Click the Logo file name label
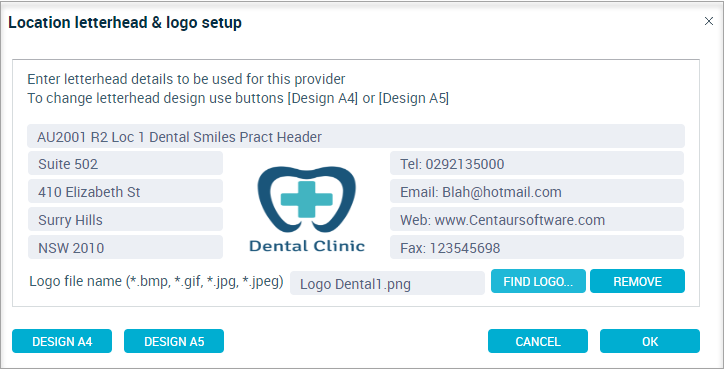This screenshot has height=369, width=724. [x=157, y=281]
